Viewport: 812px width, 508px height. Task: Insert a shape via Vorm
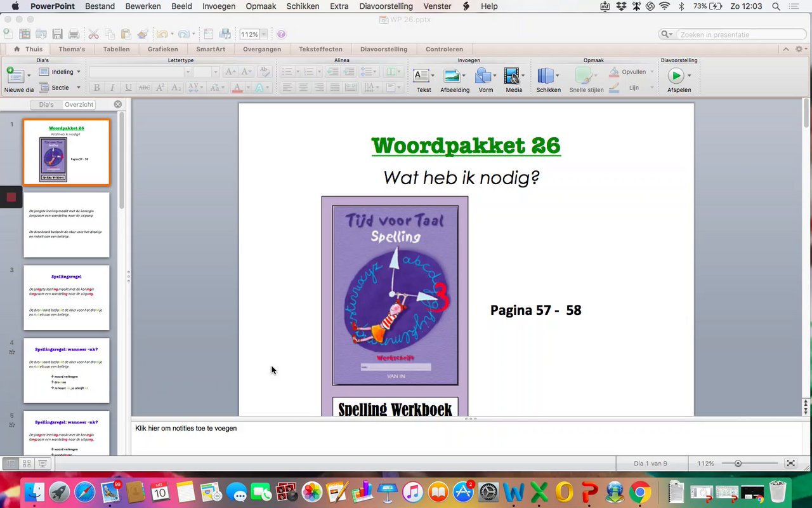pyautogui.click(x=486, y=80)
